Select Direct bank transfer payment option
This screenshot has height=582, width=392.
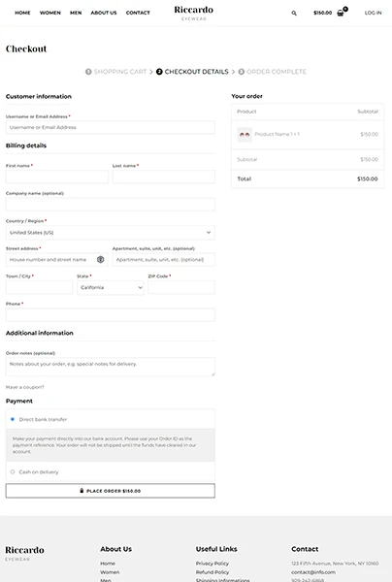tap(13, 419)
